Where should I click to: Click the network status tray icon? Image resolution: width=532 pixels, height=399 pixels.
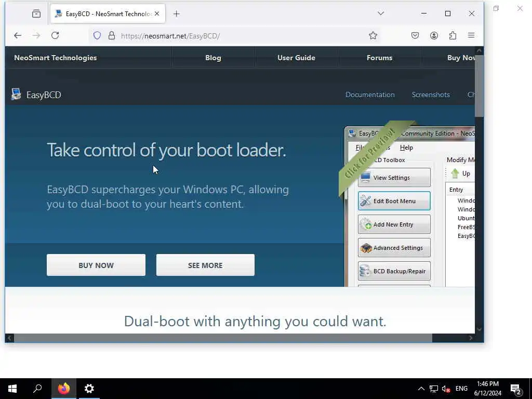(434, 389)
